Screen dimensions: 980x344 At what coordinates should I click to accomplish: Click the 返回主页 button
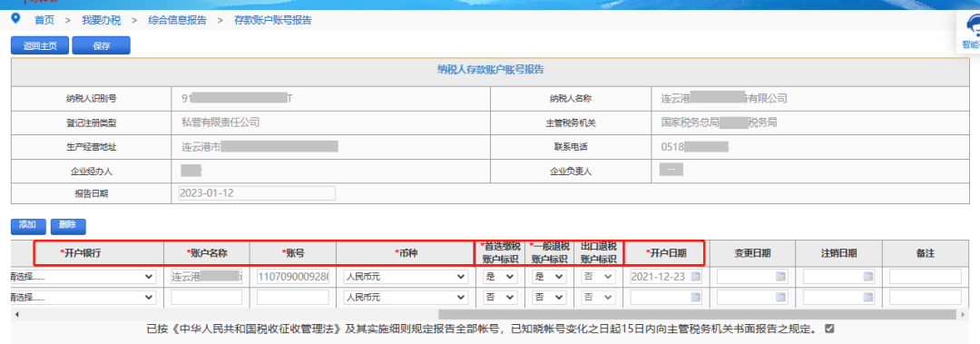40,45
